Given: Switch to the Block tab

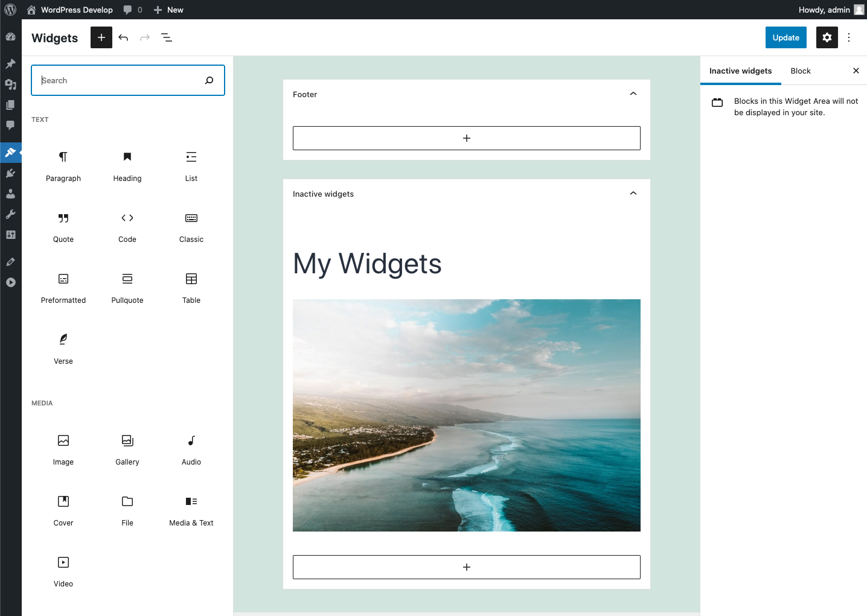Looking at the screenshot, I should [801, 71].
